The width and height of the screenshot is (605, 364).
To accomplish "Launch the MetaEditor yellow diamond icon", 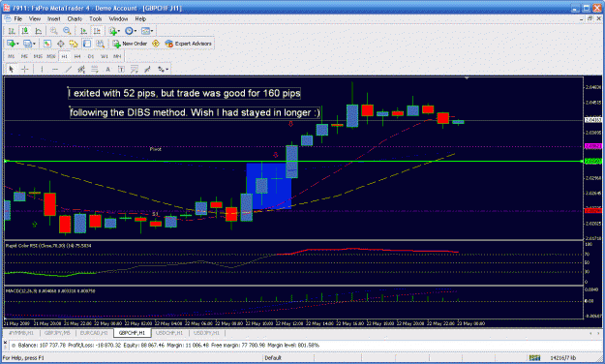I will 156,44.
